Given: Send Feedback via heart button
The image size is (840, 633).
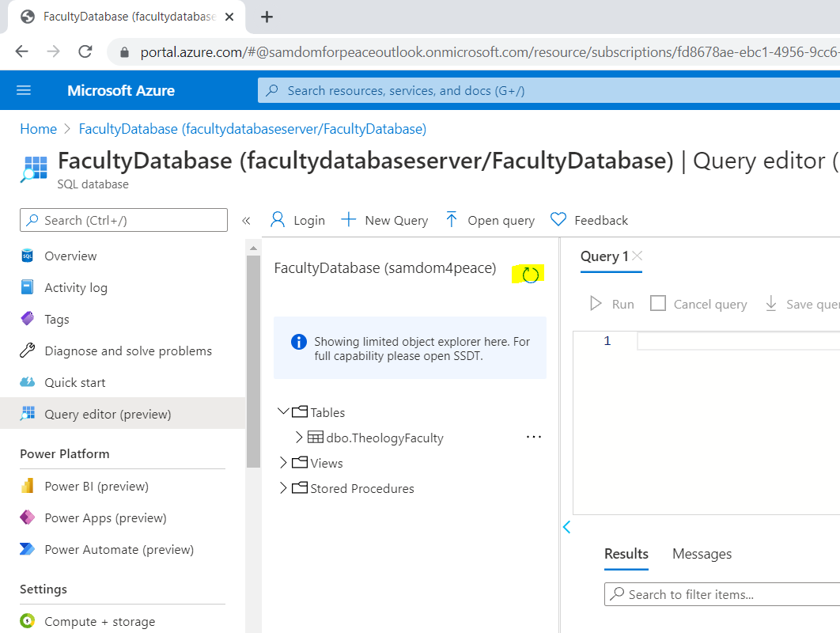Looking at the screenshot, I should pyautogui.click(x=589, y=220).
